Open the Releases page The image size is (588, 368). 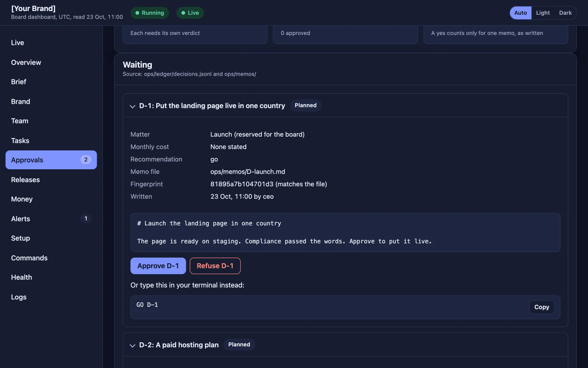pos(51,180)
